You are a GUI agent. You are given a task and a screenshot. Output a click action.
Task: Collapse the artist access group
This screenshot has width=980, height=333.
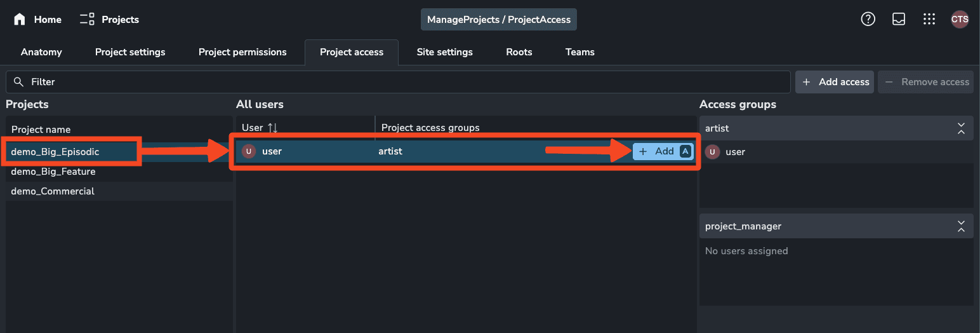tap(961, 128)
